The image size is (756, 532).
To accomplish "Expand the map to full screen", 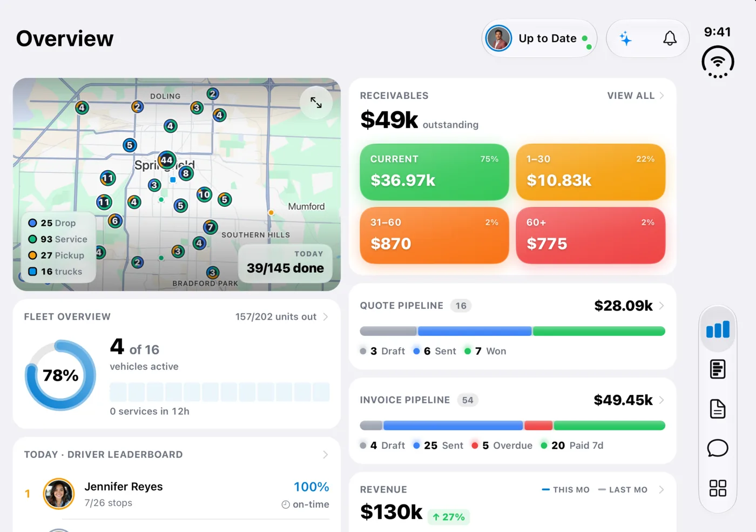I will 316,103.
